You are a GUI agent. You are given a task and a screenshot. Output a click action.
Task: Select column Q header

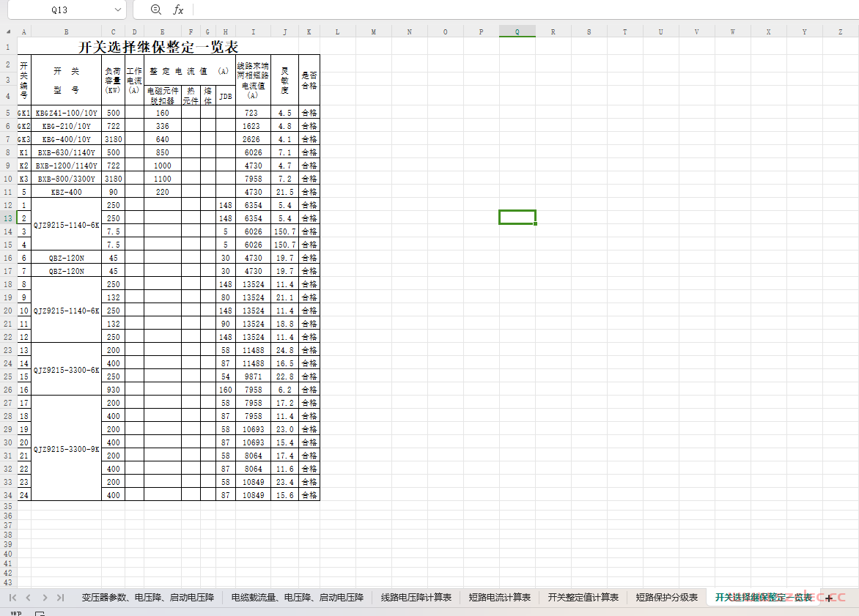pyautogui.click(x=517, y=31)
